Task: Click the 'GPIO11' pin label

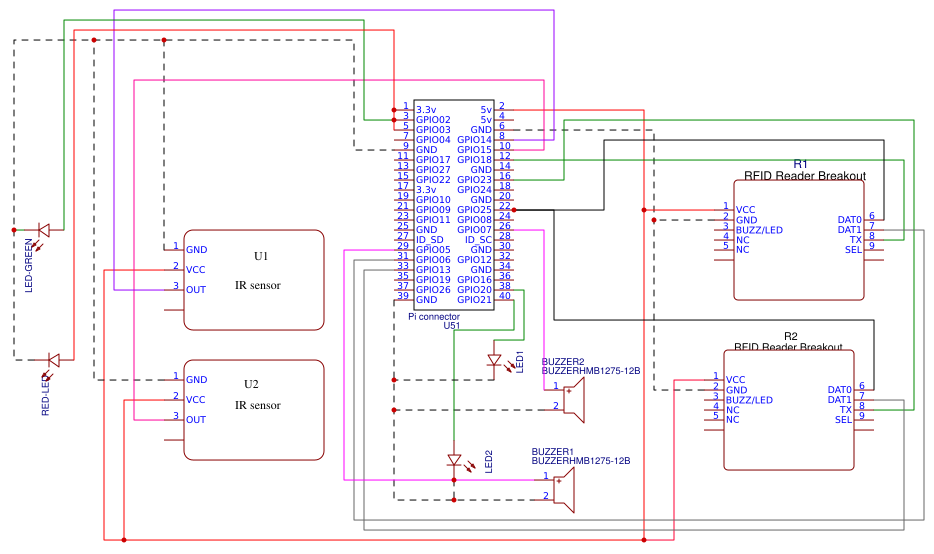Action: (x=433, y=220)
